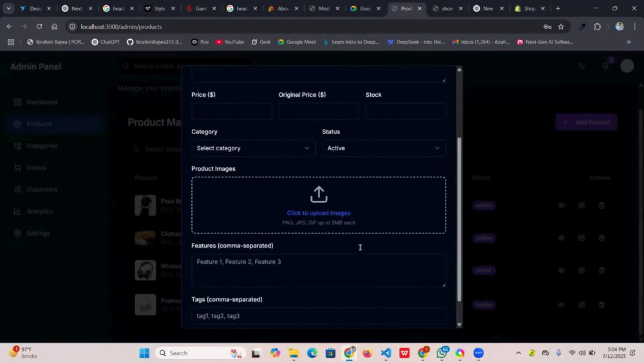Open the Select category dropdown

point(253,148)
